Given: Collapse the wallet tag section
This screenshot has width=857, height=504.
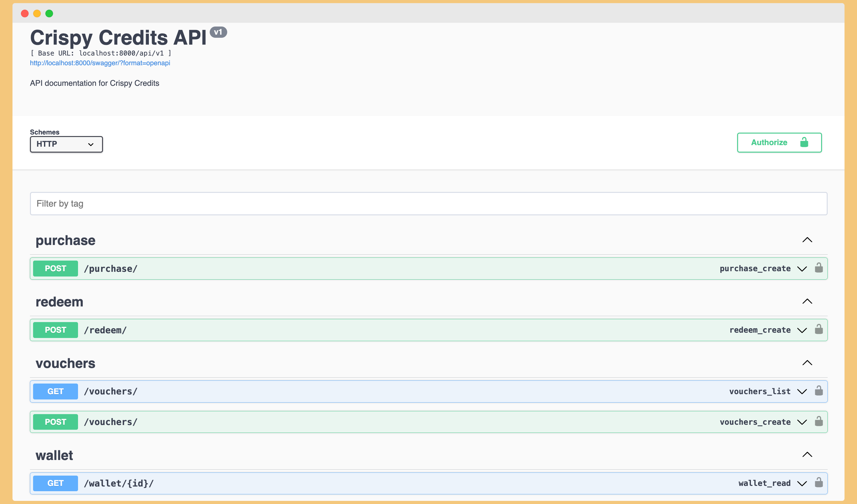Looking at the screenshot, I should click(807, 455).
